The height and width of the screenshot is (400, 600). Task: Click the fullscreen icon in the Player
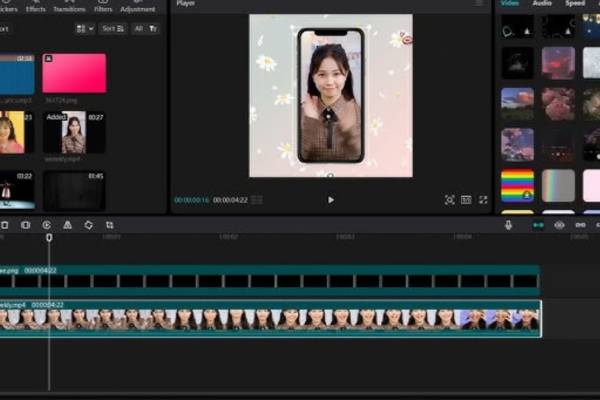[483, 200]
